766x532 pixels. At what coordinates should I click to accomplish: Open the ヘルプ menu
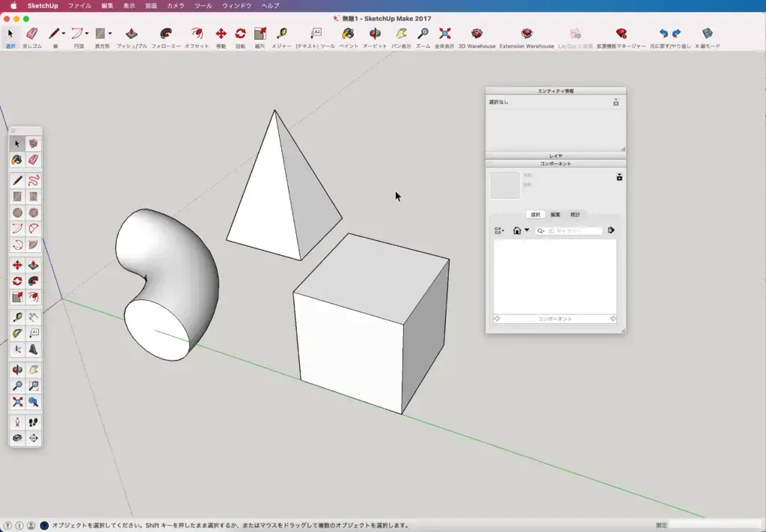coord(270,6)
